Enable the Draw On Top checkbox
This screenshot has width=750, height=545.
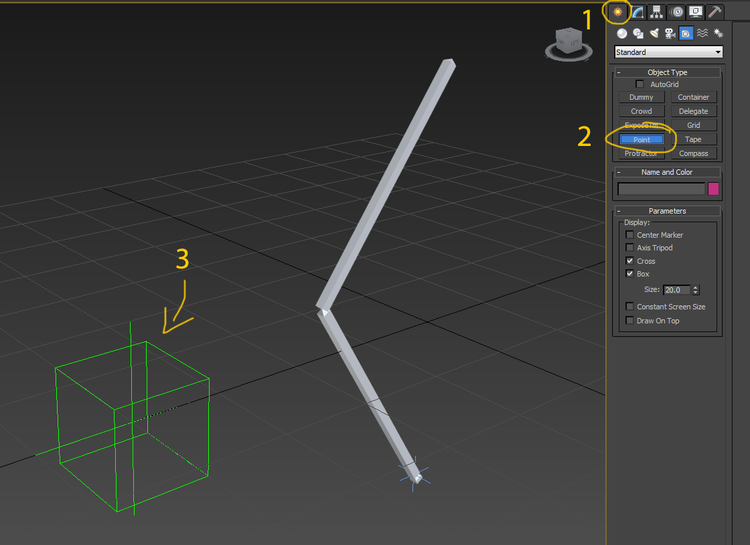coord(629,320)
